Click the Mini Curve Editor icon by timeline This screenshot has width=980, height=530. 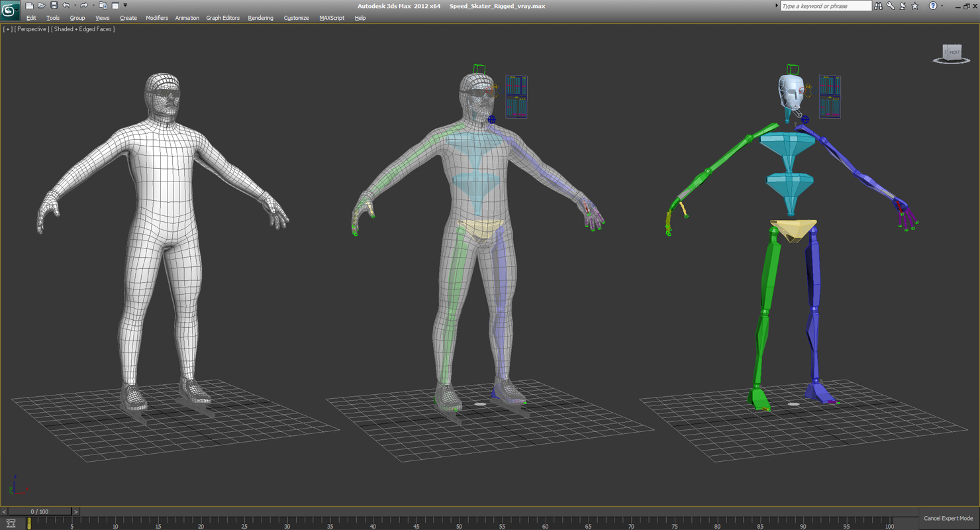11,523
